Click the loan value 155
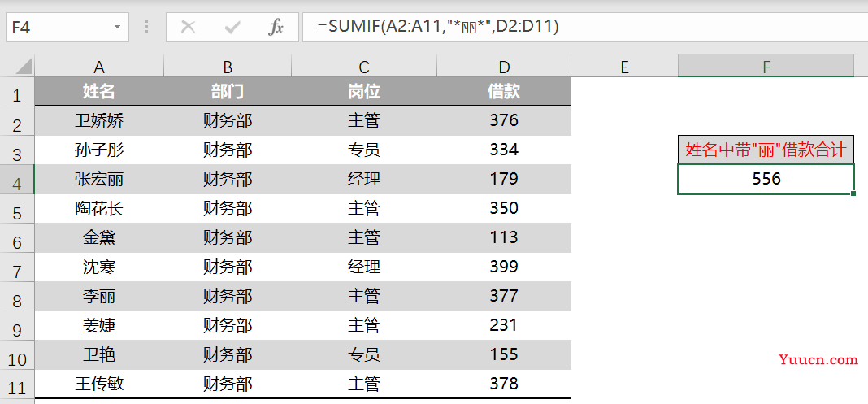The height and width of the screenshot is (404, 868). (x=504, y=354)
